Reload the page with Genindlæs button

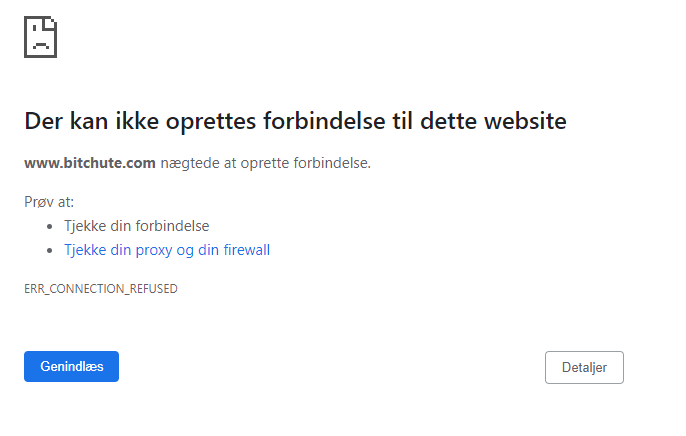click(71, 366)
